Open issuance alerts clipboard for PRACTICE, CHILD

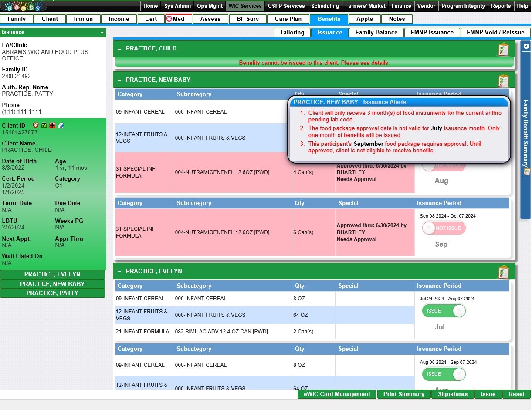pyautogui.click(x=503, y=49)
